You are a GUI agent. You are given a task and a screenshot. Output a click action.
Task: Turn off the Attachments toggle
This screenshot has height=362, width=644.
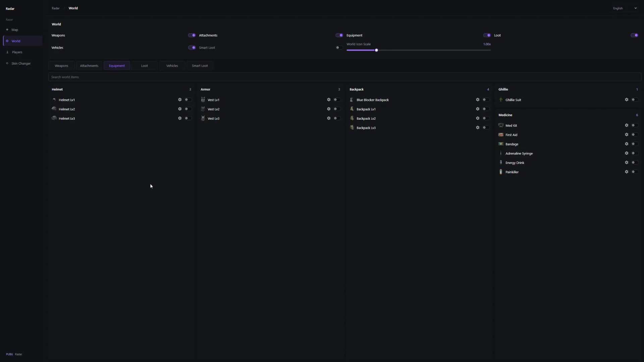tap(339, 35)
